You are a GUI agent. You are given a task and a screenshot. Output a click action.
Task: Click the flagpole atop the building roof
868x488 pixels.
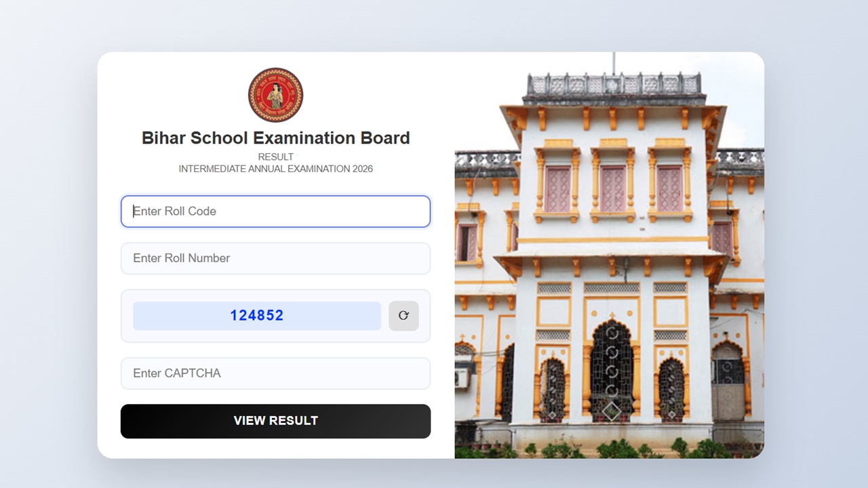(614, 63)
